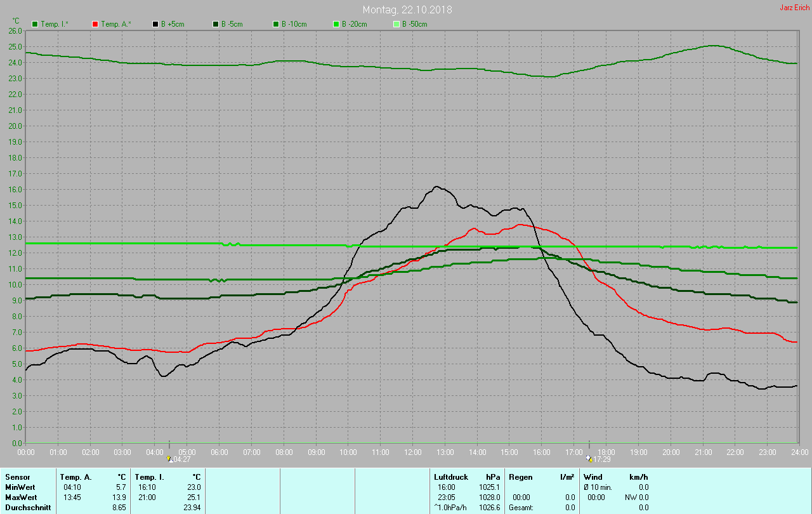Select the "B -5cm" legend label
The width and height of the screenshot is (812, 514).
coord(232,24)
